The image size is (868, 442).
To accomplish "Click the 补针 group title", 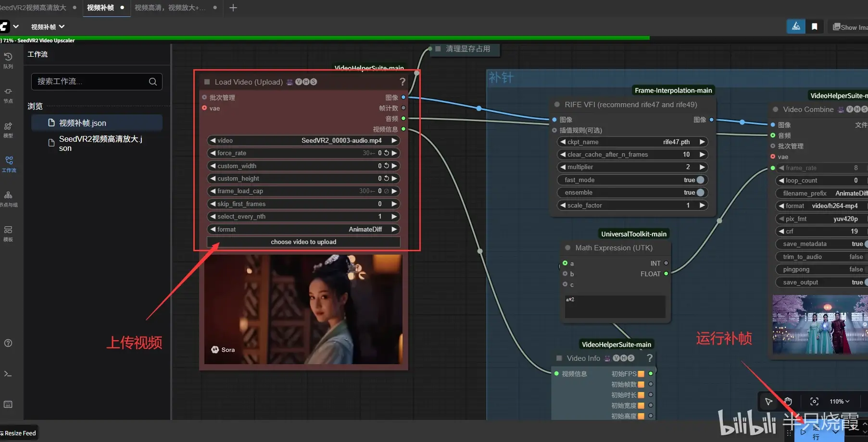I will pos(501,78).
